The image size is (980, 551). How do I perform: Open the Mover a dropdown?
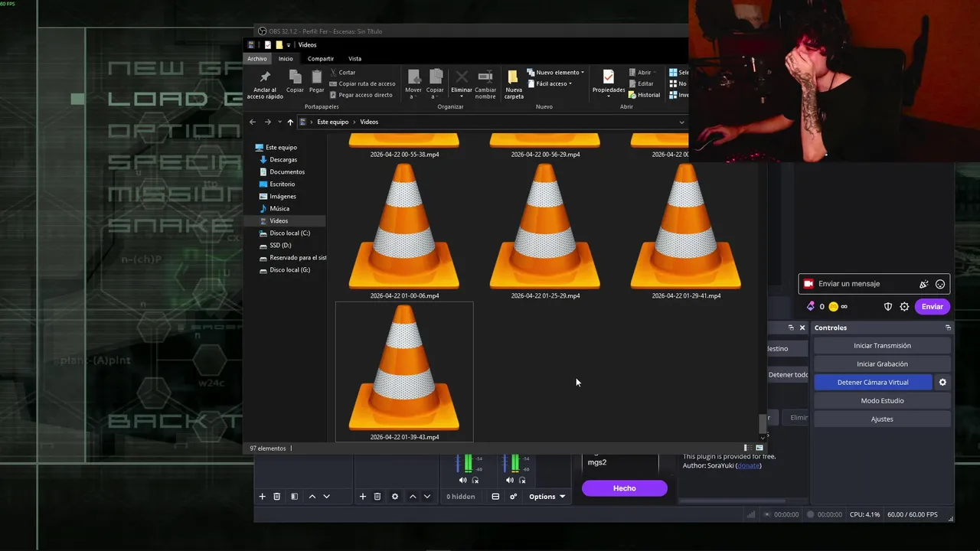413,84
